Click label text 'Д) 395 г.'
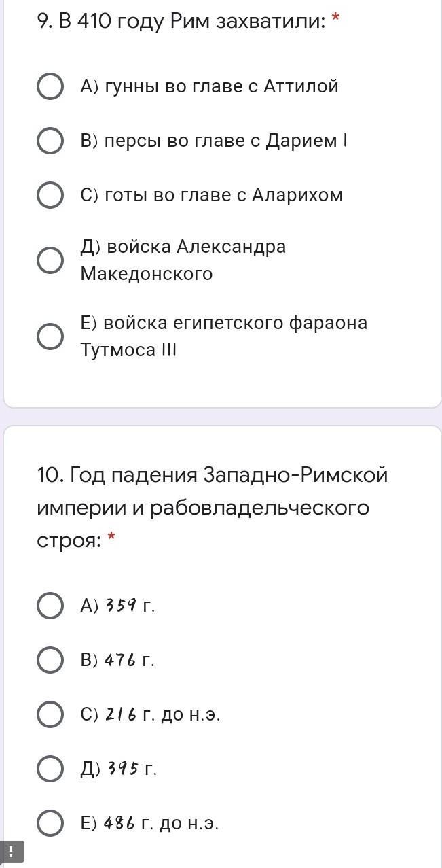 [118, 769]
